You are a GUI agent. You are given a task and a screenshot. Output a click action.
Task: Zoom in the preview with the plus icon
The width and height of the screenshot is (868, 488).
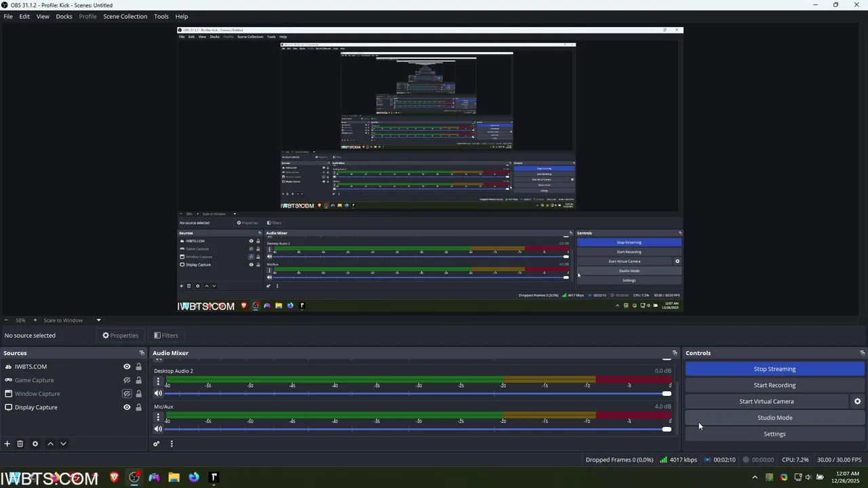tap(35, 320)
